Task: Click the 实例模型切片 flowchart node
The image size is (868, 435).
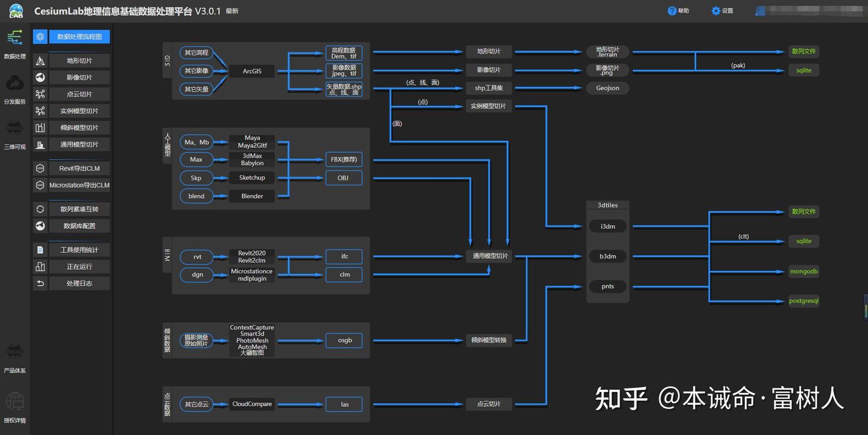Action: (x=489, y=106)
